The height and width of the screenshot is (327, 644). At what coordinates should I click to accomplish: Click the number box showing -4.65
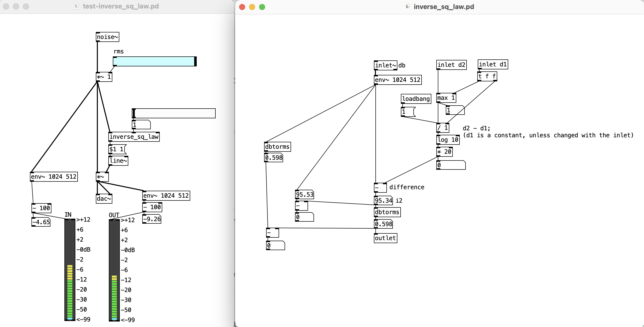(x=41, y=222)
